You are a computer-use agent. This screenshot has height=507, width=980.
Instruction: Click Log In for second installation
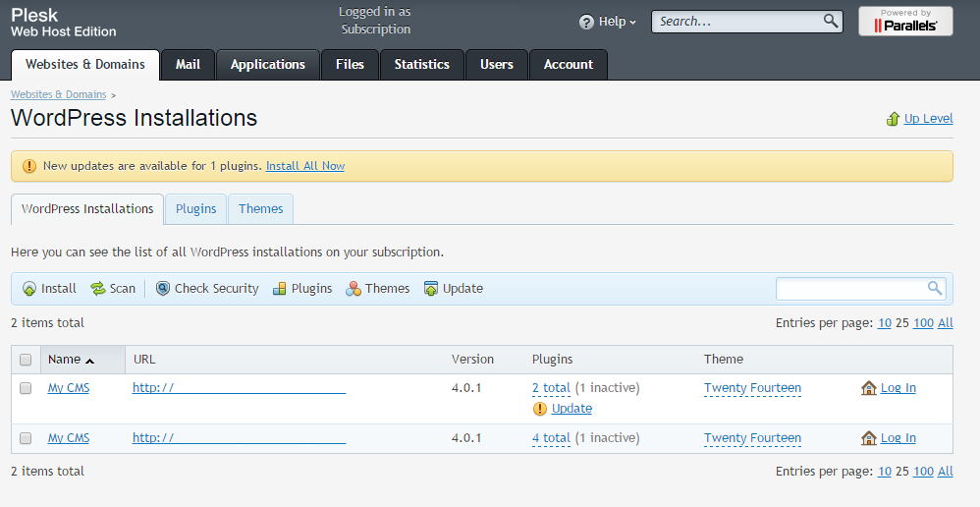tap(898, 438)
